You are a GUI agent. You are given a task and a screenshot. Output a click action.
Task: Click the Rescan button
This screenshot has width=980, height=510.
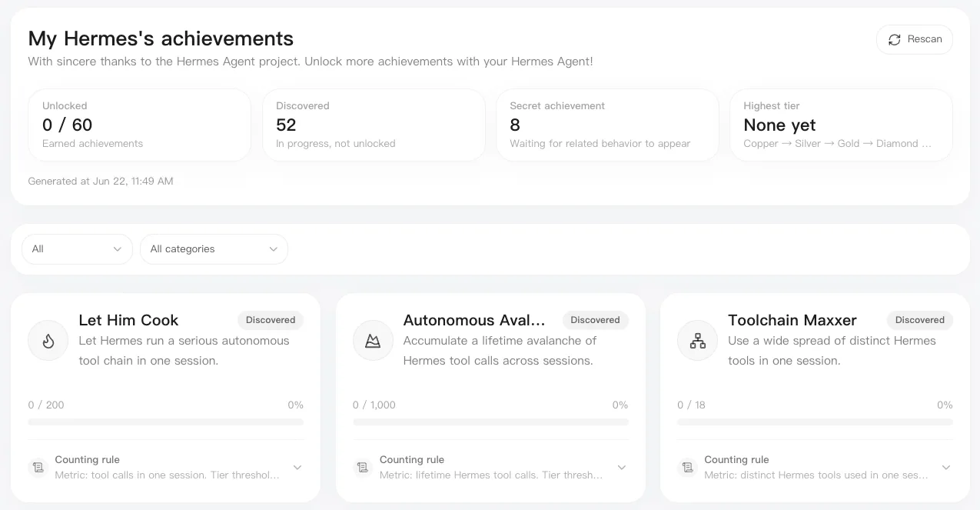click(x=914, y=39)
